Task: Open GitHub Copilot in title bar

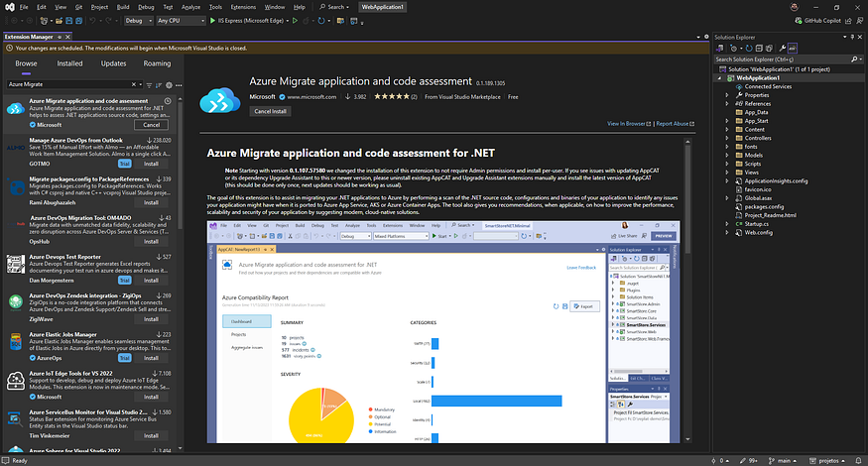Action: coord(817,21)
